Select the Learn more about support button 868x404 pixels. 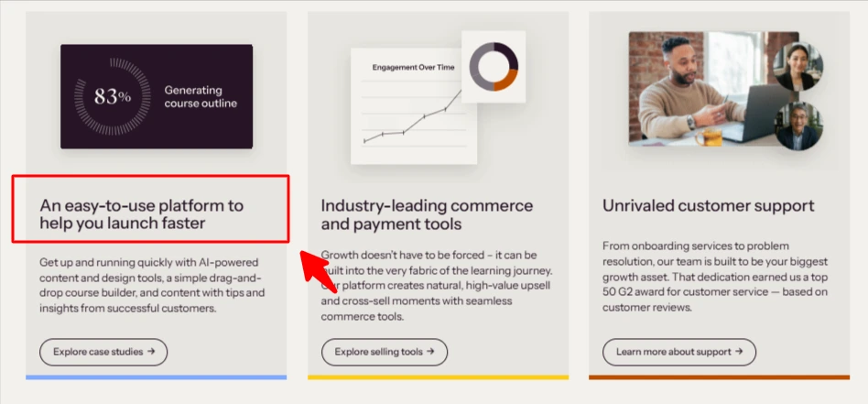(679, 352)
